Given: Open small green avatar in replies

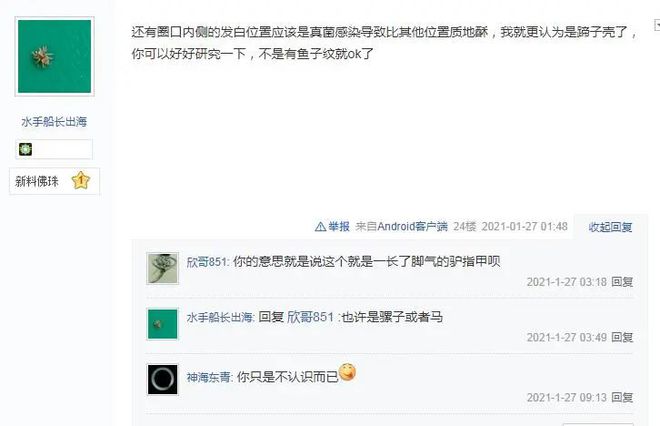Looking at the screenshot, I should click(162, 324).
